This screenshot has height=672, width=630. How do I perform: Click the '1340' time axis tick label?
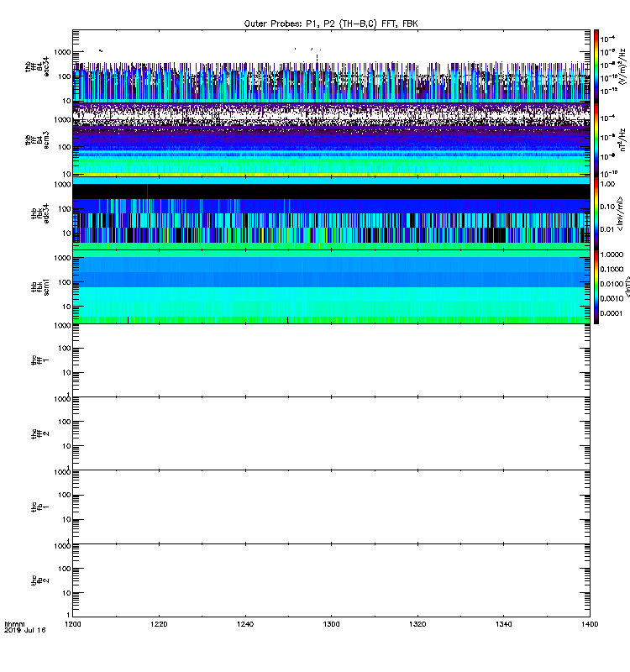pyautogui.click(x=503, y=624)
